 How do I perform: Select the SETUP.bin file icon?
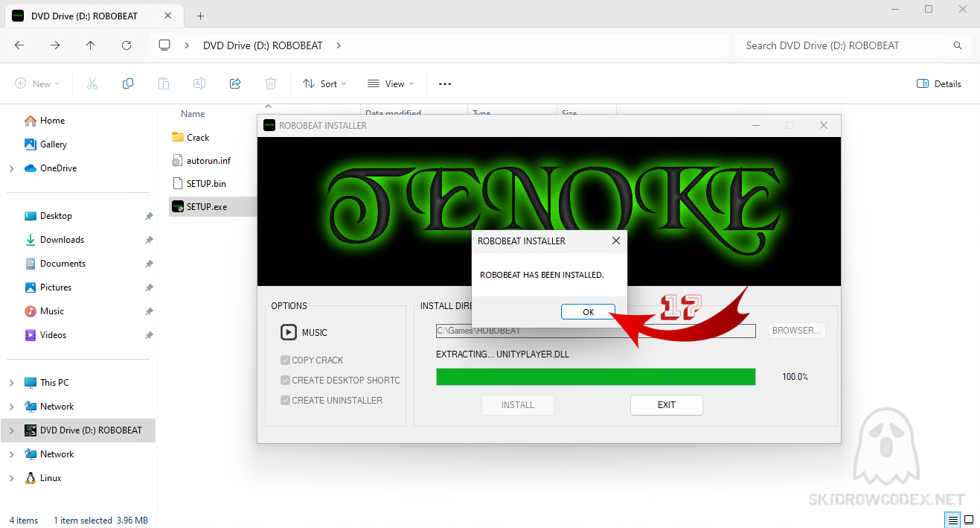tap(177, 183)
